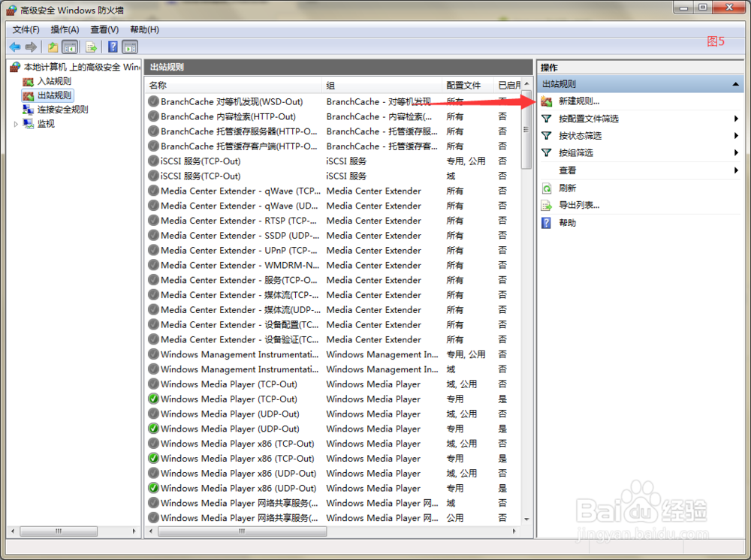Click green check icon of Windows Media Player (TCP-Out) 专用
The image size is (751, 560).
(x=153, y=399)
